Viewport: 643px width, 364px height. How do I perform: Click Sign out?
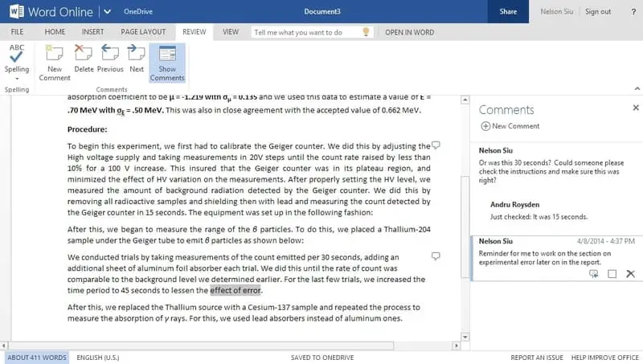598,11
